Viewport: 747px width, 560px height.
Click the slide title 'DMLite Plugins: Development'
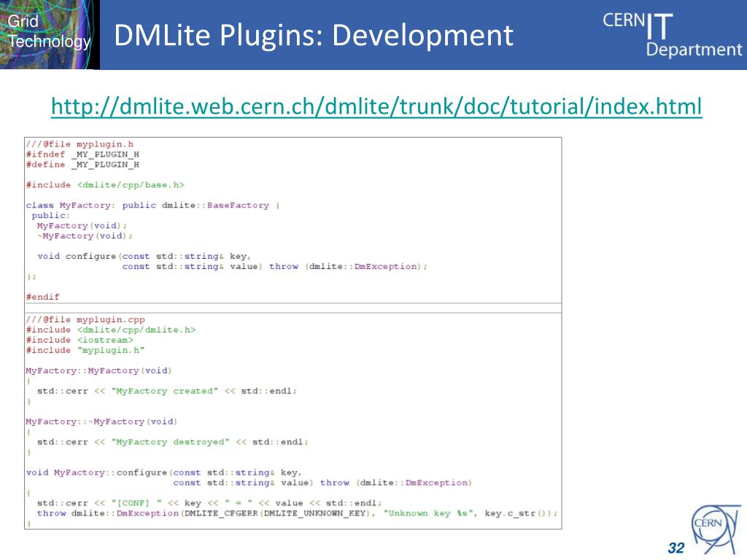pos(314,35)
